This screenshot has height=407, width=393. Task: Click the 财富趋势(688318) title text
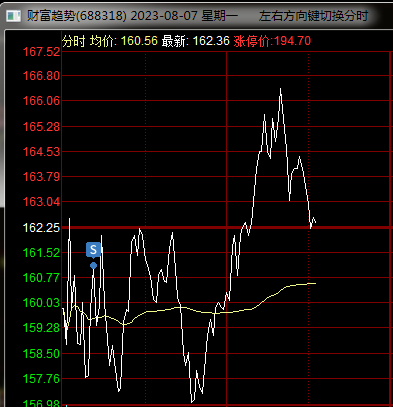(x=77, y=16)
